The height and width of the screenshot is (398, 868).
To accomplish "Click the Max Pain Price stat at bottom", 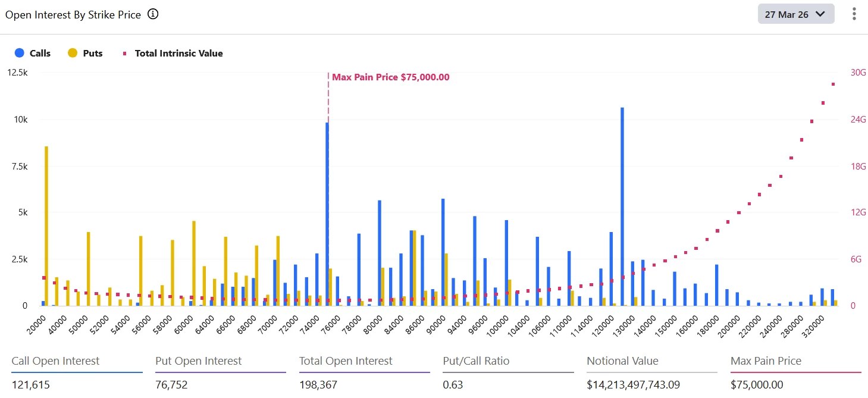I will (766, 361).
